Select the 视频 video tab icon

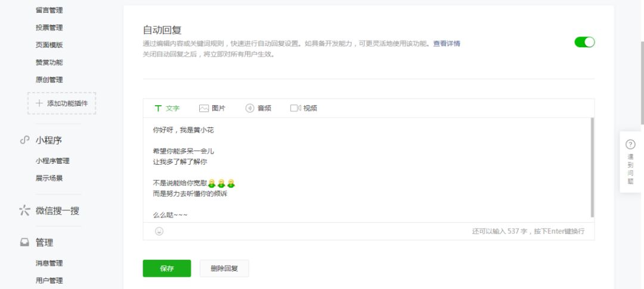(295, 108)
